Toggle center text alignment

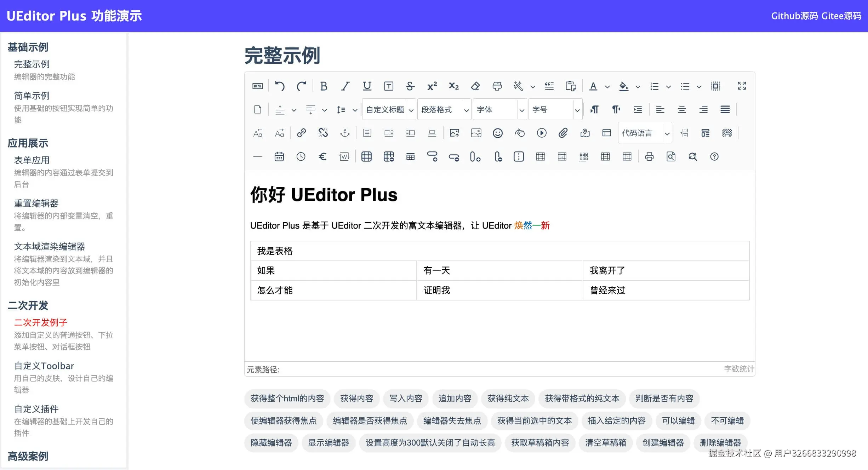pyautogui.click(x=682, y=110)
